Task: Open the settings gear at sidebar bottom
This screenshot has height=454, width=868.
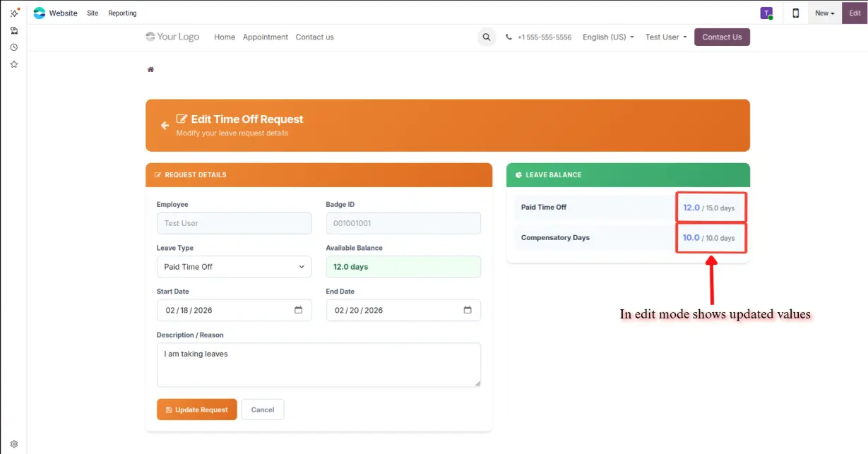Action: (x=13, y=444)
